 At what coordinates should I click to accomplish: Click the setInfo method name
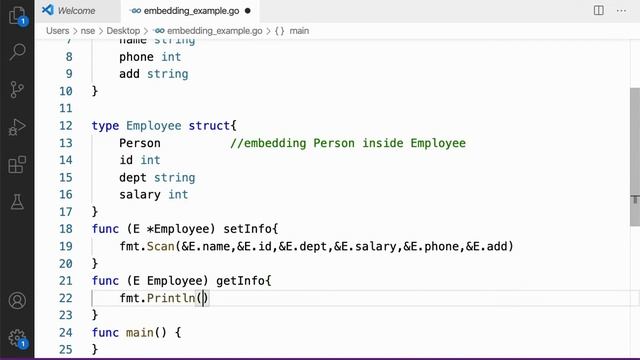(247, 229)
